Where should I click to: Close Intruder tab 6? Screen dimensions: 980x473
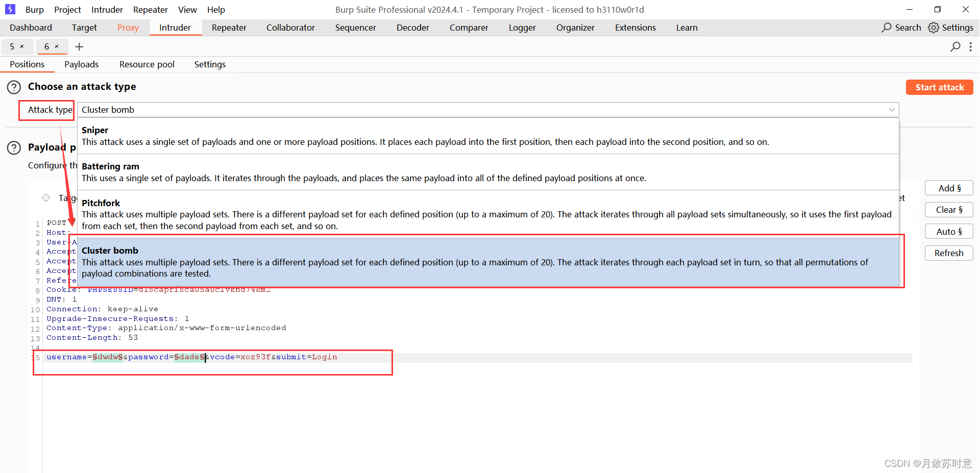[x=57, y=46]
